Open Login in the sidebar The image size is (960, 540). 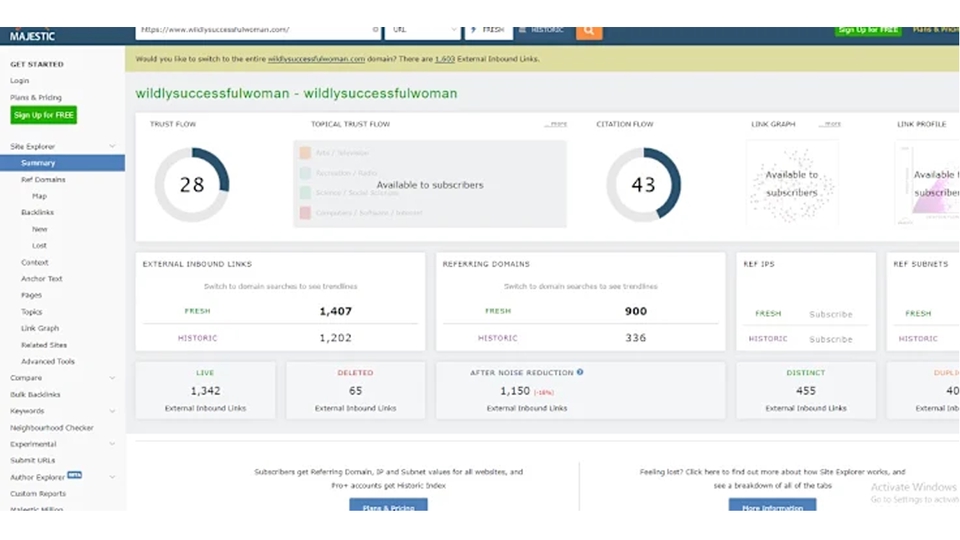pyautogui.click(x=20, y=81)
